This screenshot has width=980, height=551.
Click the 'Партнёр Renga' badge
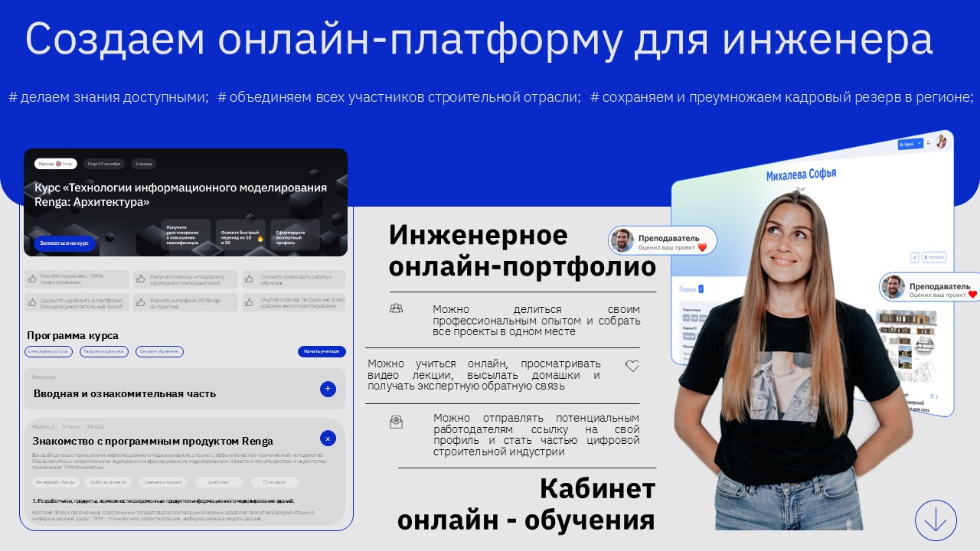(55, 164)
